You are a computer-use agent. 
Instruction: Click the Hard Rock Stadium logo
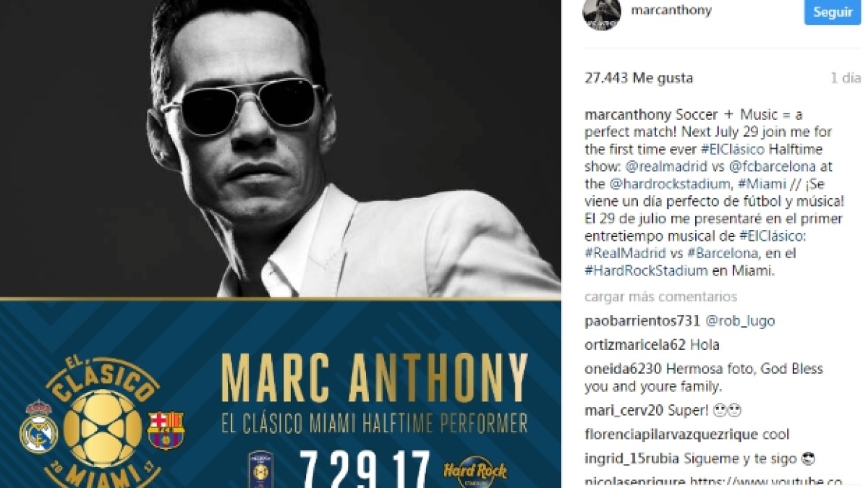475,472
